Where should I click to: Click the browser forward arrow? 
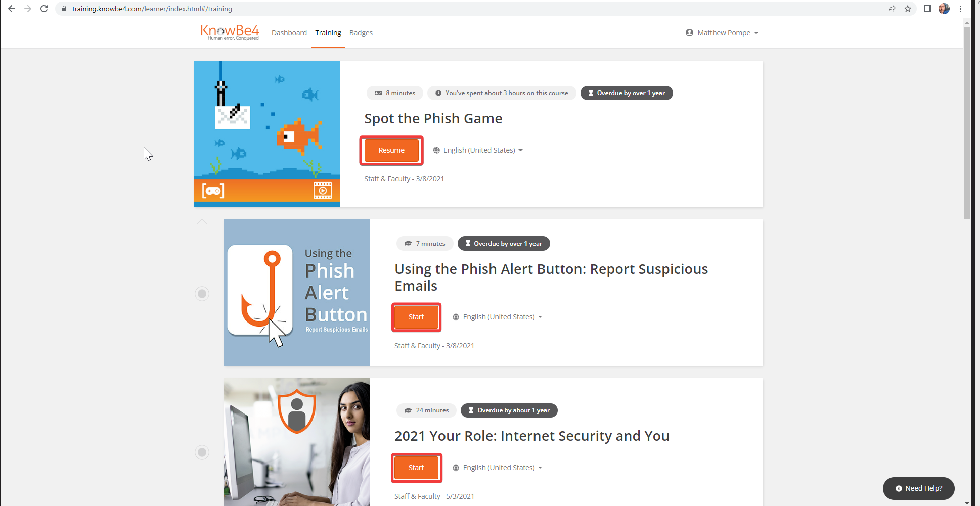coord(28,9)
